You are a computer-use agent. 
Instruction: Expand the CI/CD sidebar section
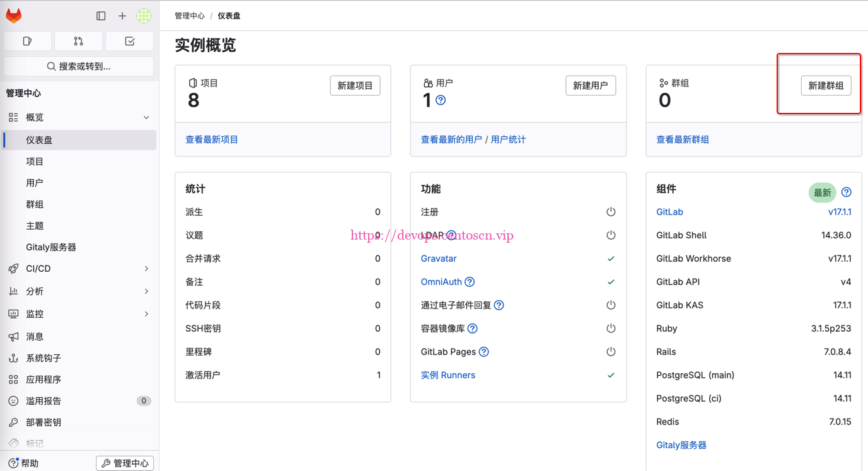(146, 269)
